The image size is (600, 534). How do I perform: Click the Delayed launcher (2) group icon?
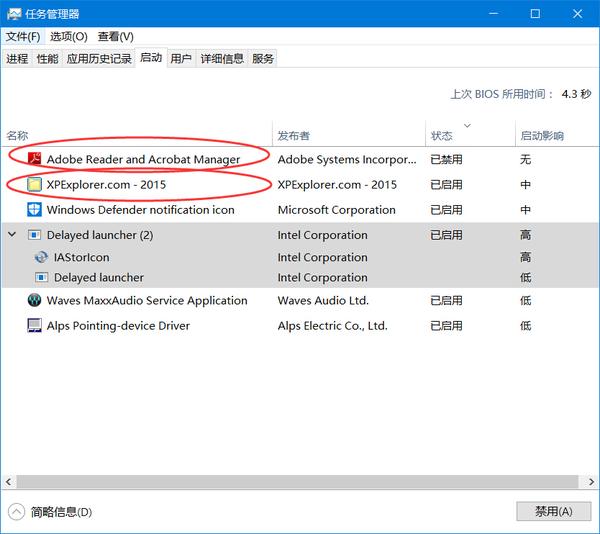[x=34, y=235]
